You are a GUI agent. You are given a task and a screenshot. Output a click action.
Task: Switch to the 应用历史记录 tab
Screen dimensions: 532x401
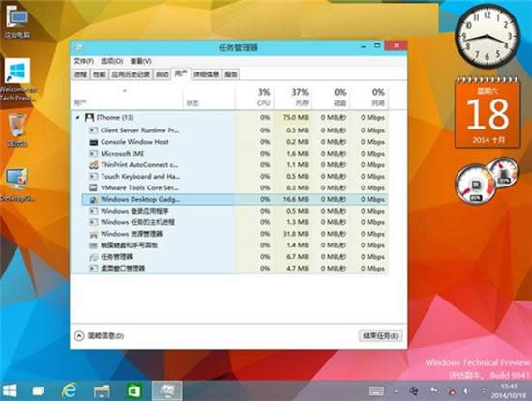pos(131,74)
